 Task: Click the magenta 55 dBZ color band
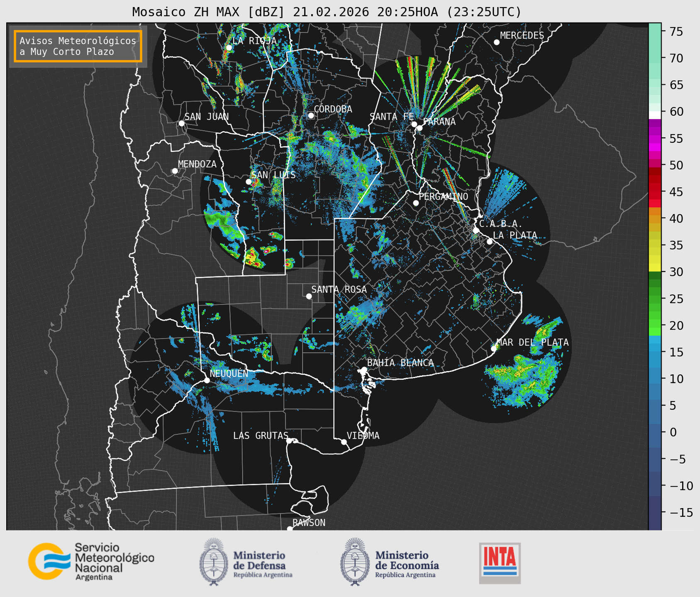[655, 139]
